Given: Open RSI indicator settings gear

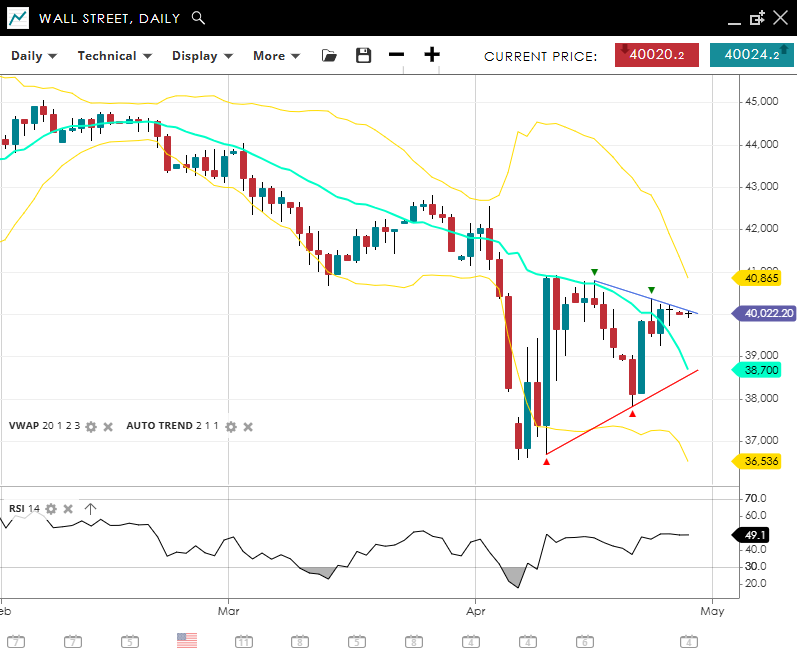Looking at the screenshot, I should pos(51,509).
